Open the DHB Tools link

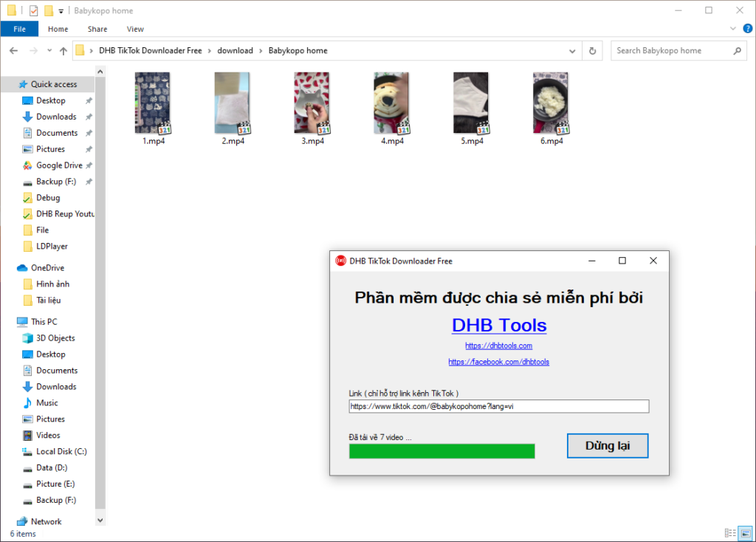[x=499, y=326]
